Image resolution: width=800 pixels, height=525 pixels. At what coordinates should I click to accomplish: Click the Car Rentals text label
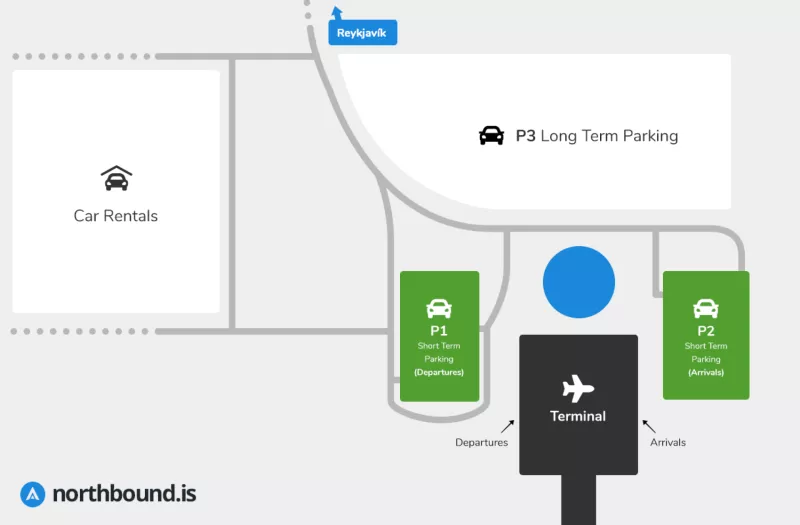pos(116,216)
